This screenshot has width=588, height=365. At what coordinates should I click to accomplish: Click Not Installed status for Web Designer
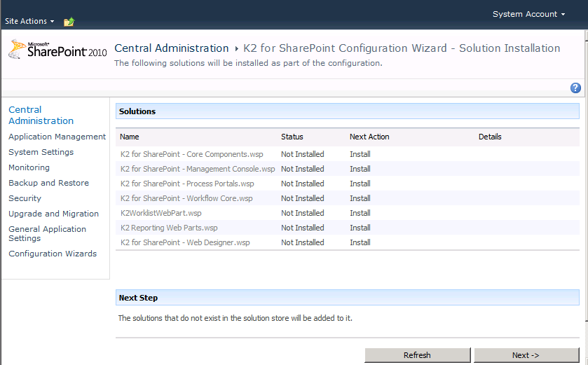[x=303, y=242]
